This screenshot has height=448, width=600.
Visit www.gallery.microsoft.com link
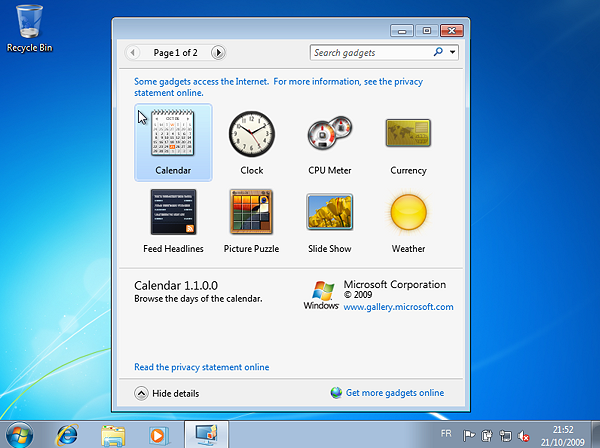[398, 307]
